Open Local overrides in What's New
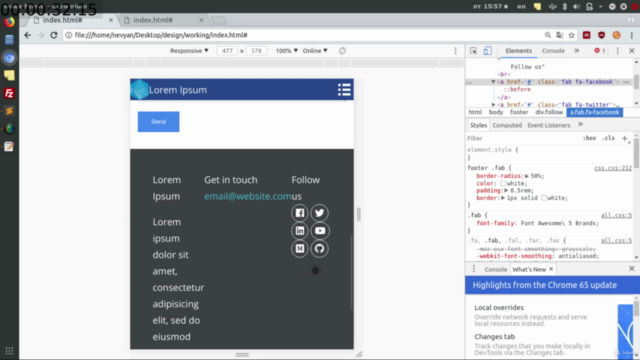640x360 pixels. (x=499, y=307)
